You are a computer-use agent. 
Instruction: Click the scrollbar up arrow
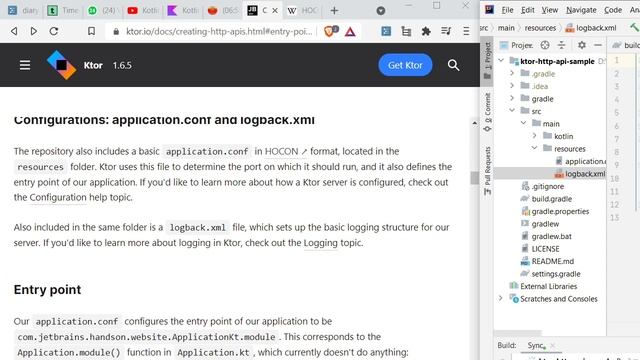(x=474, y=123)
